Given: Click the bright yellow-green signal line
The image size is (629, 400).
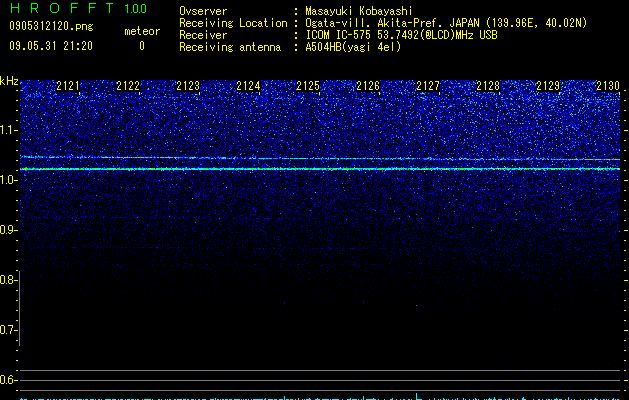Looking at the screenshot, I should (320, 169).
